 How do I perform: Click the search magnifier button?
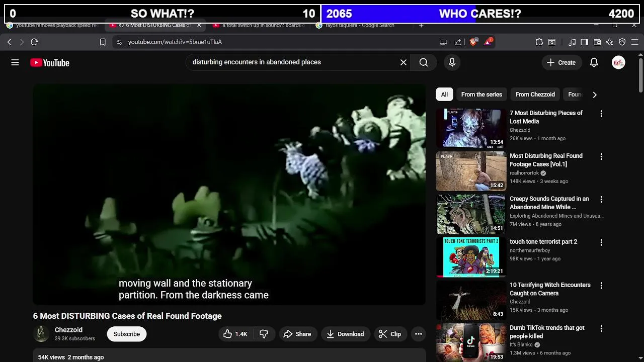click(424, 62)
